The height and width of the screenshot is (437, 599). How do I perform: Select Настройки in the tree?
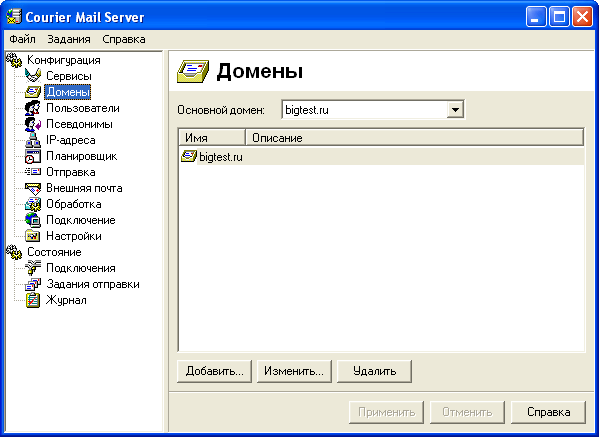pos(74,236)
